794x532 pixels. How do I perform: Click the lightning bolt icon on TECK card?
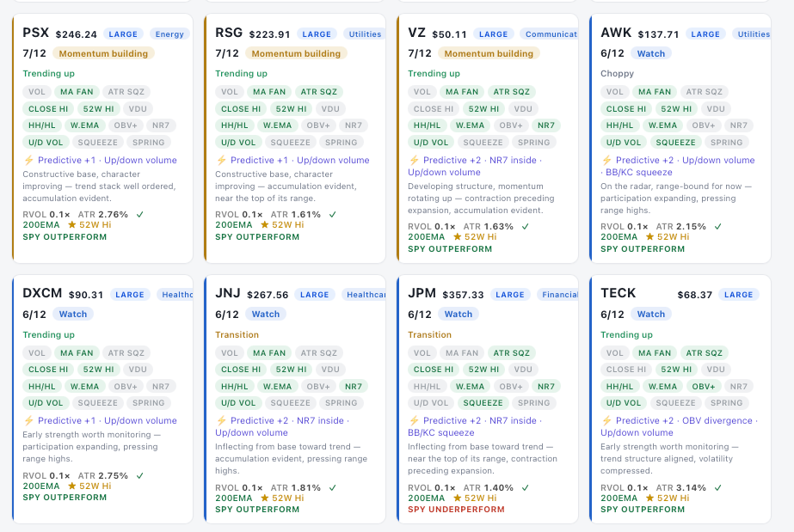(606, 421)
